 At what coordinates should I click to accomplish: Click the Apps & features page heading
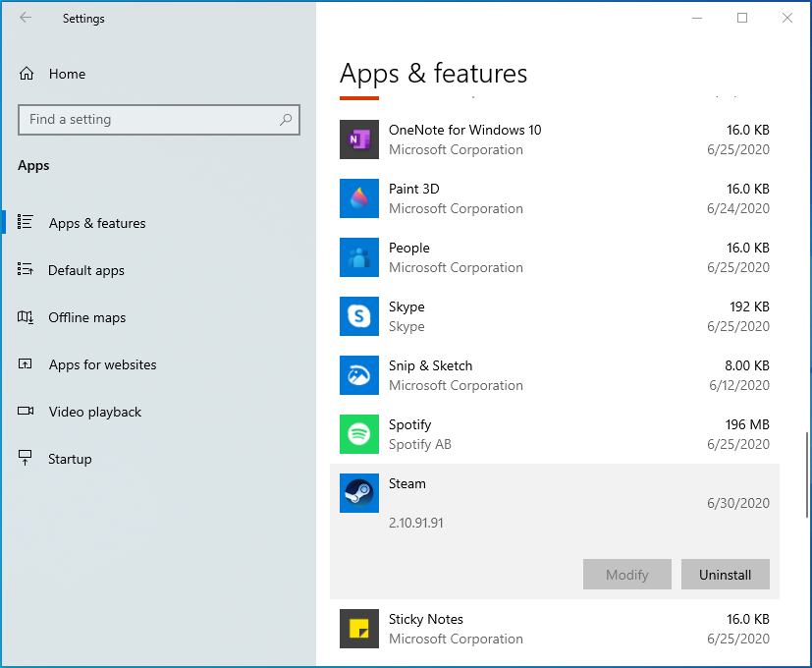pyautogui.click(x=433, y=73)
